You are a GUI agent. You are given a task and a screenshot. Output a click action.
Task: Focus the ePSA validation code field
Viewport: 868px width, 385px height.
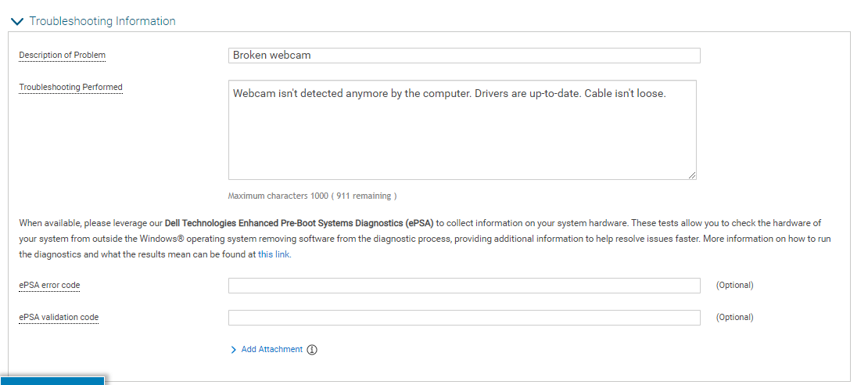[x=464, y=318]
